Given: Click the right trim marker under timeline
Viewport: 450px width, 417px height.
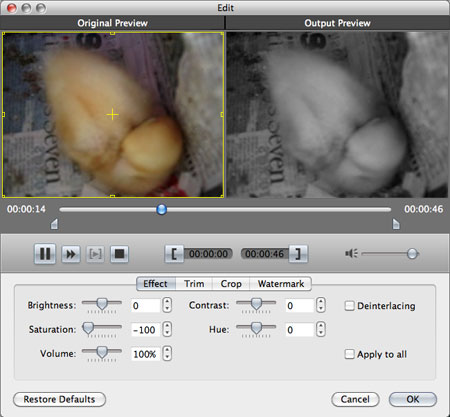Looking at the screenshot, I should click(x=396, y=224).
